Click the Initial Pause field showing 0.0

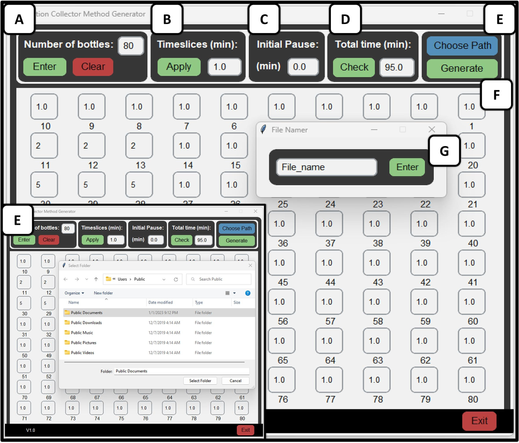[303, 67]
